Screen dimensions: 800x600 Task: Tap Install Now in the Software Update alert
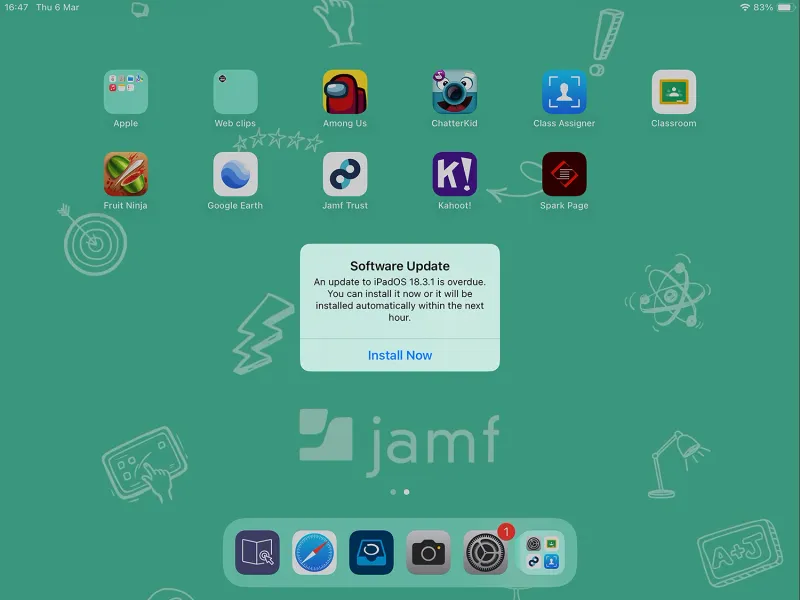(x=400, y=355)
